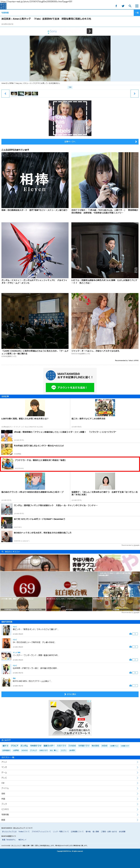Select the second gallery thumbnail
This screenshot has width=140, height=868.
21,94
